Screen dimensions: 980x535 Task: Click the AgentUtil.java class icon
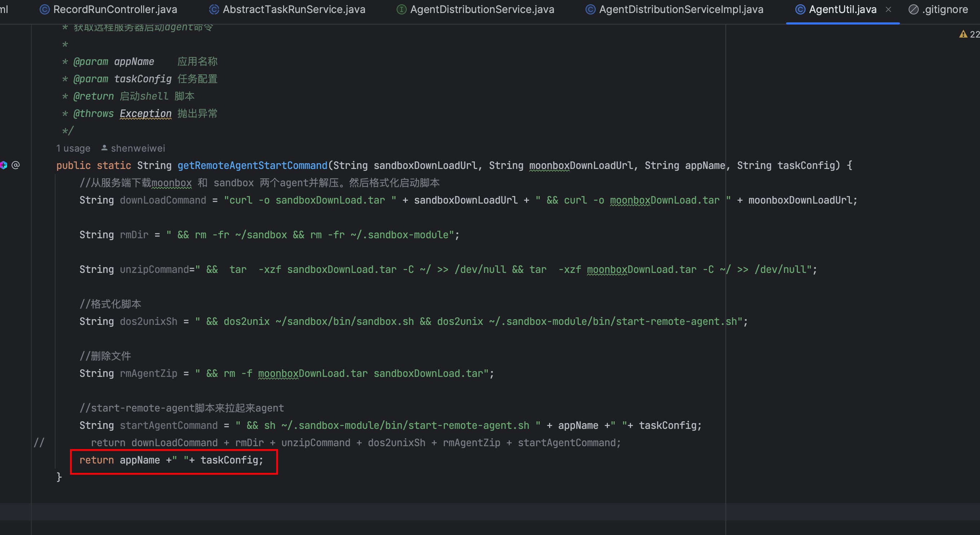click(800, 9)
